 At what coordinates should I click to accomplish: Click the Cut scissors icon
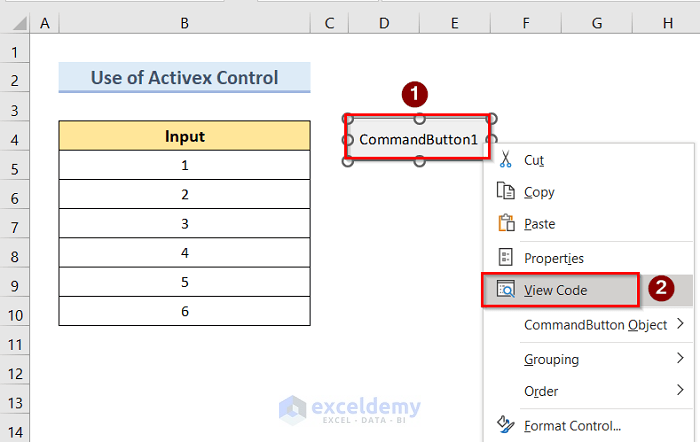(505, 160)
